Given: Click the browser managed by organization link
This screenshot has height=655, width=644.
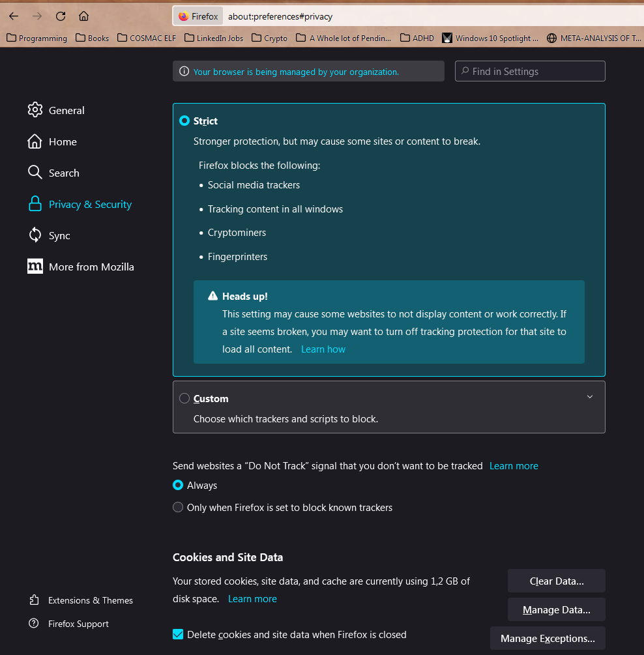Looking at the screenshot, I should (296, 72).
